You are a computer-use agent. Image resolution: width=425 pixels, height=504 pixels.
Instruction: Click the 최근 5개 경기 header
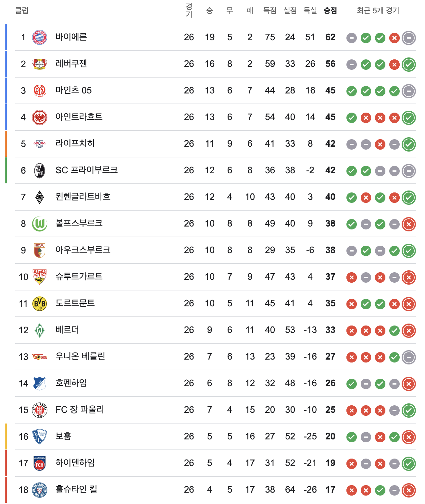(378, 11)
